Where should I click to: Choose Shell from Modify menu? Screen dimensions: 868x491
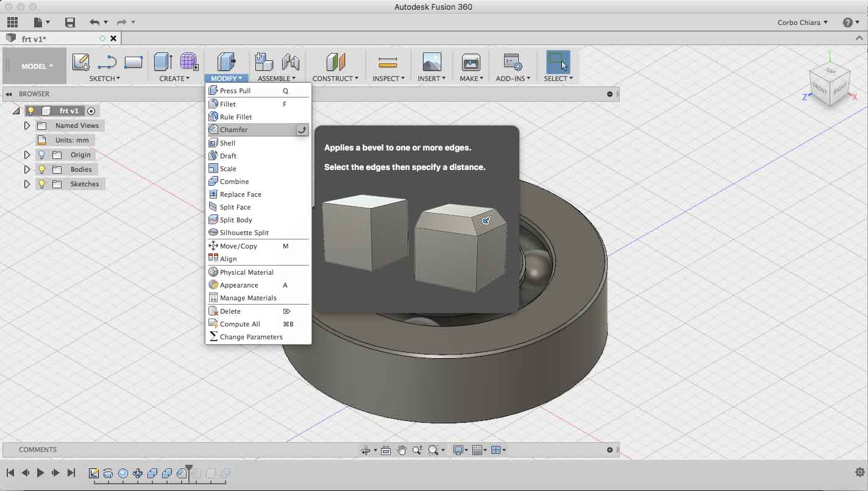pos(258,143)
